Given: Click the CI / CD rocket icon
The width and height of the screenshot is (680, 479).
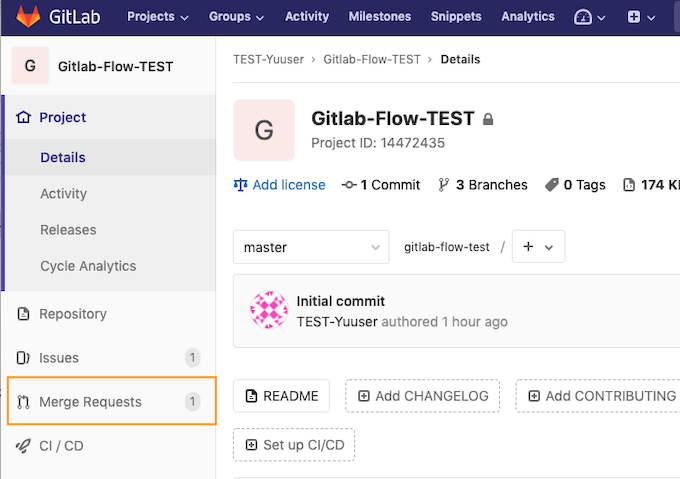Looking at the screenshot, I should pyautogui.click(x=23, y=446).
